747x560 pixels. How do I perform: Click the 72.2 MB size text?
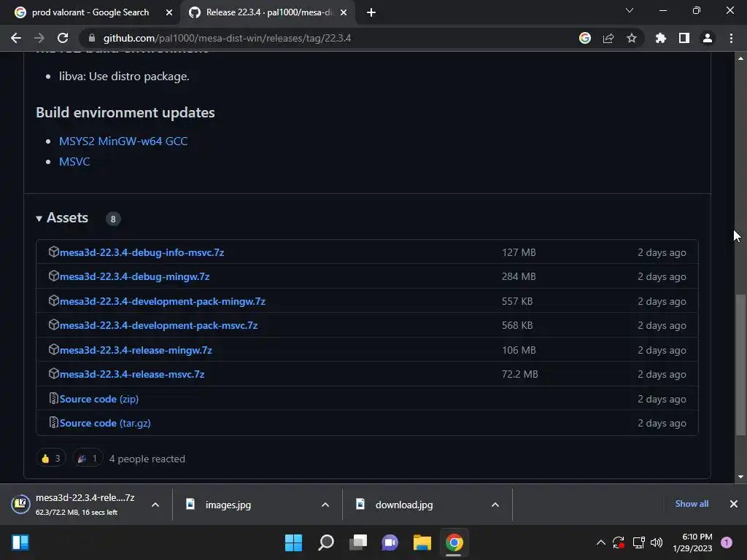coord(519,374)
